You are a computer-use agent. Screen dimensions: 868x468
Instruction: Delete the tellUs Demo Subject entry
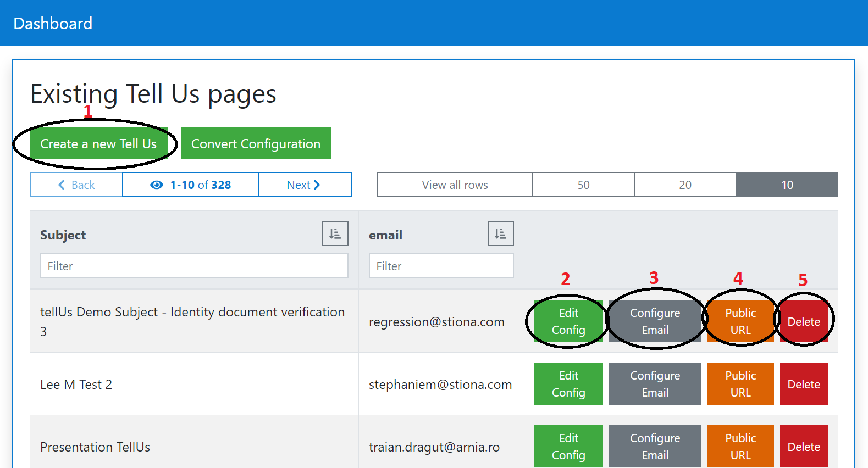pyautogui.click(x=803, y=322)
